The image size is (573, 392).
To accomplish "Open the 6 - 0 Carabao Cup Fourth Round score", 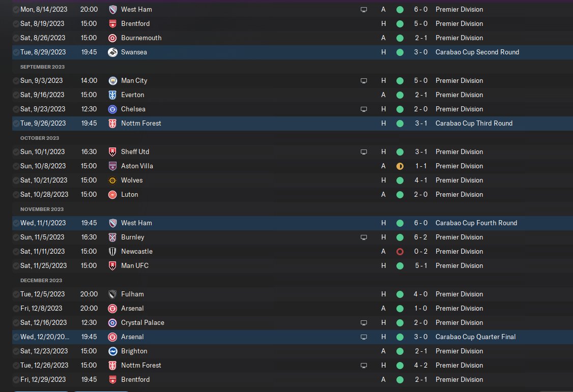I will pos(421,223).
